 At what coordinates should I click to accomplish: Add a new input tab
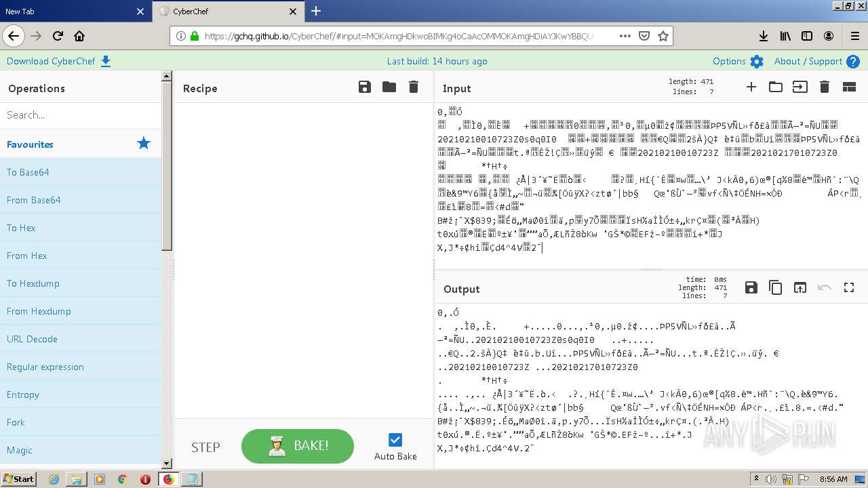pos(751,87)
